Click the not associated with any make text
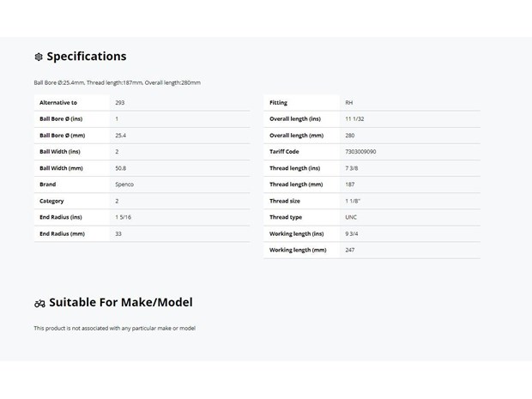Image resolution: width=532 pixels, height=399 pixels. coord(115,329)
